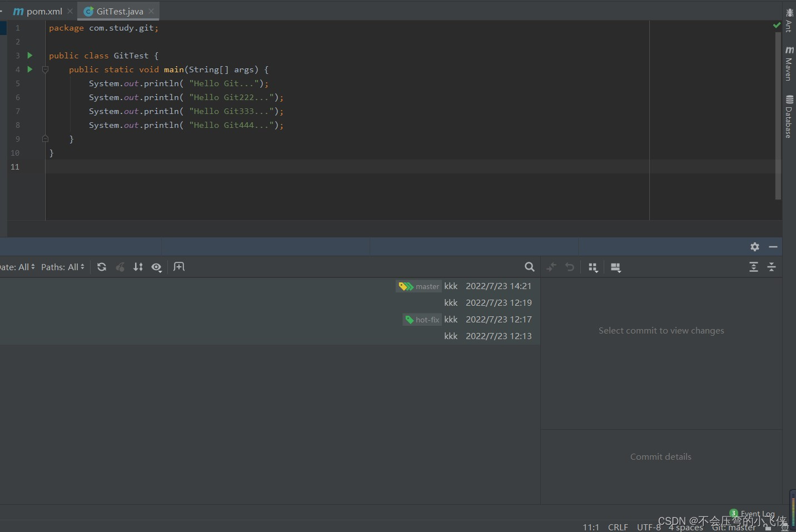Click the Revert undo arrow icon
This screenshot has width=796, height=532.
point(570,267)
